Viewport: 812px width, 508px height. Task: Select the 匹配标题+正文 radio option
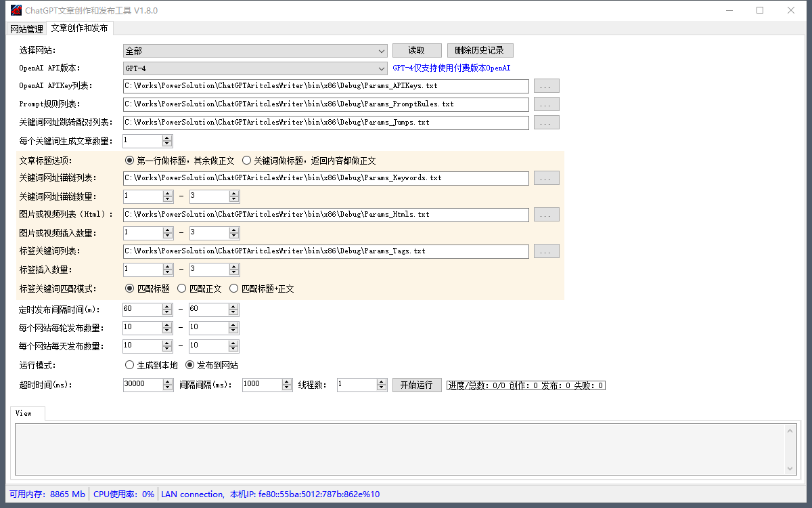point(262,289)
